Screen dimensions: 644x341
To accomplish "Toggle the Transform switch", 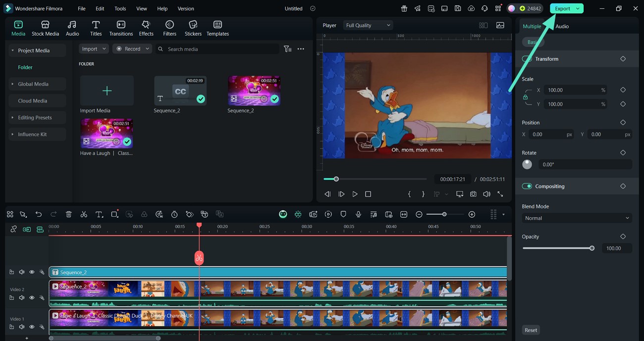I will coord(527,59).
